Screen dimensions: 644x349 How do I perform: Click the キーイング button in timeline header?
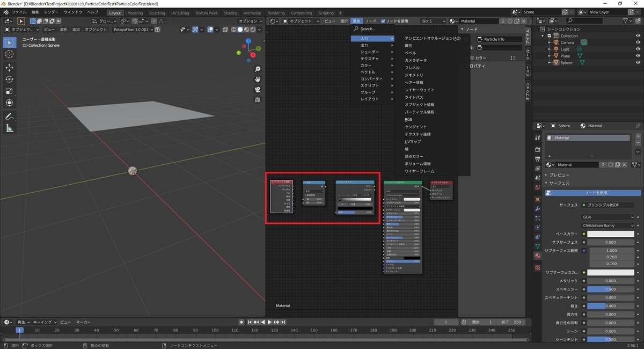click(45, 322)
